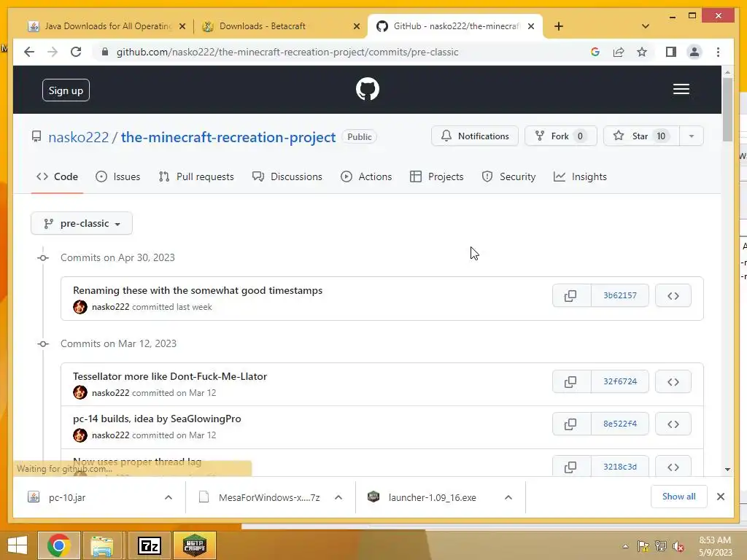Viewport: 747px width, 560px height.
Task: Open the-minecraft-recreation-project repository link
Action: click(x=228, y=137)
